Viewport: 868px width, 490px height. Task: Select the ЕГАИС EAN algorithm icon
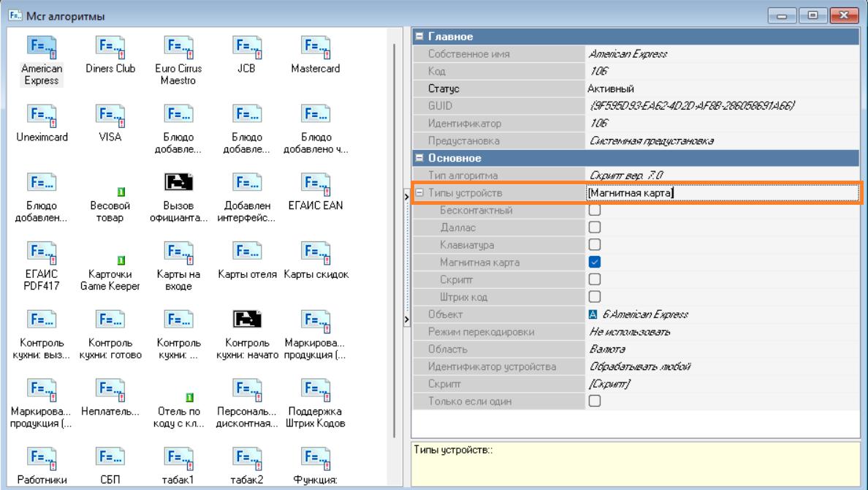point(316,184)
